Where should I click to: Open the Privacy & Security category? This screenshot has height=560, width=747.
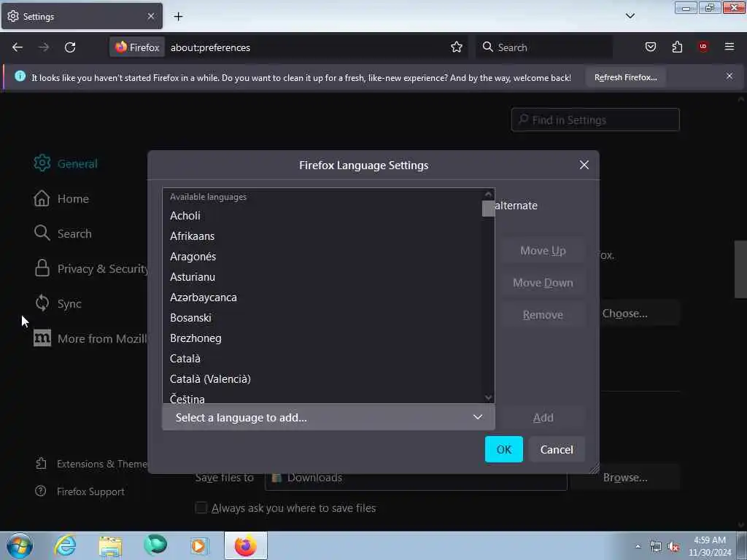(90, 268)
